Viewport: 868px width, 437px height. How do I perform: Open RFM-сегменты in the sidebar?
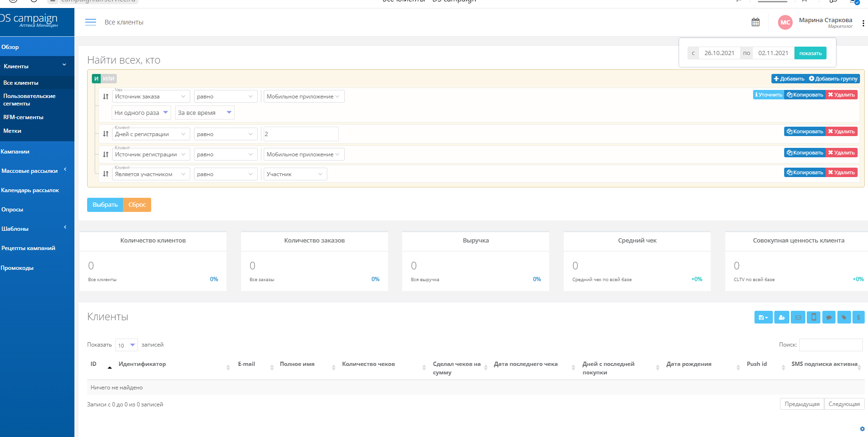point(24,117)
